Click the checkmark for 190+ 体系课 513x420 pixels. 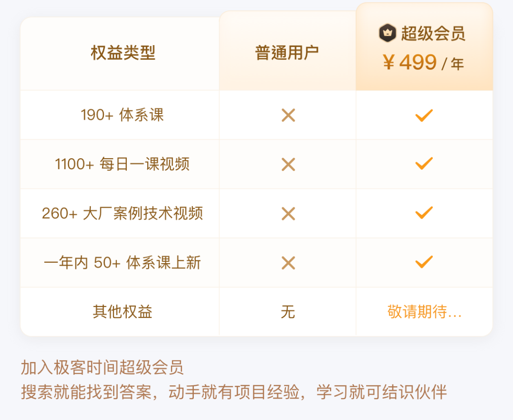point(424,115)
